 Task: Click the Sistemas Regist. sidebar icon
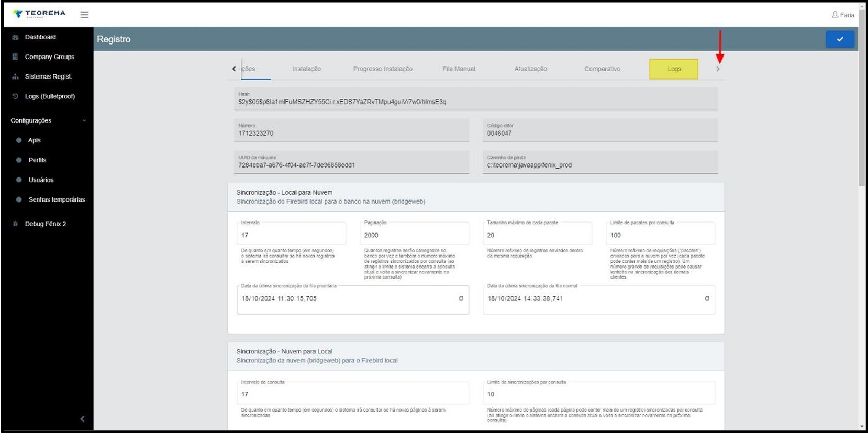tap(15, 76)
